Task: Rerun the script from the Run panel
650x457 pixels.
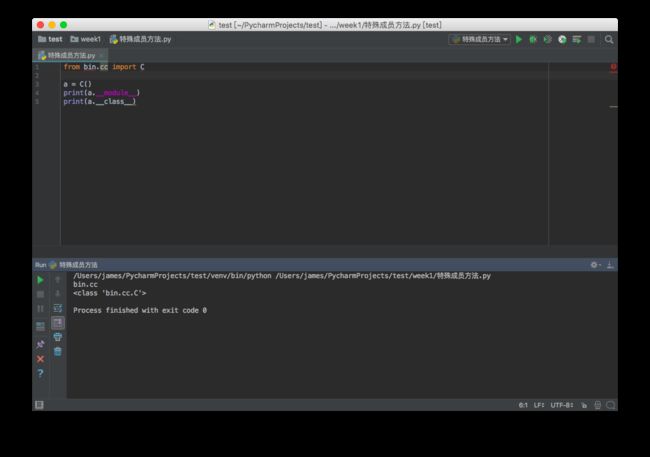Action: pos(40,280)
